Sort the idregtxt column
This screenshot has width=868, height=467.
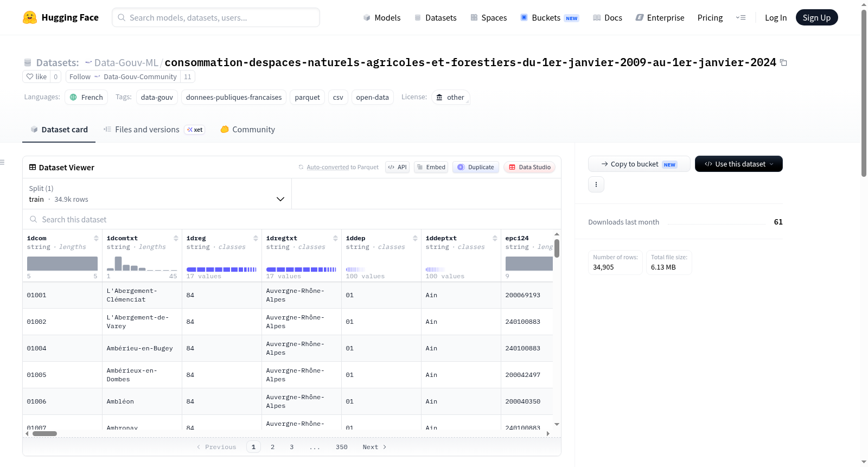tap(335, 238)
